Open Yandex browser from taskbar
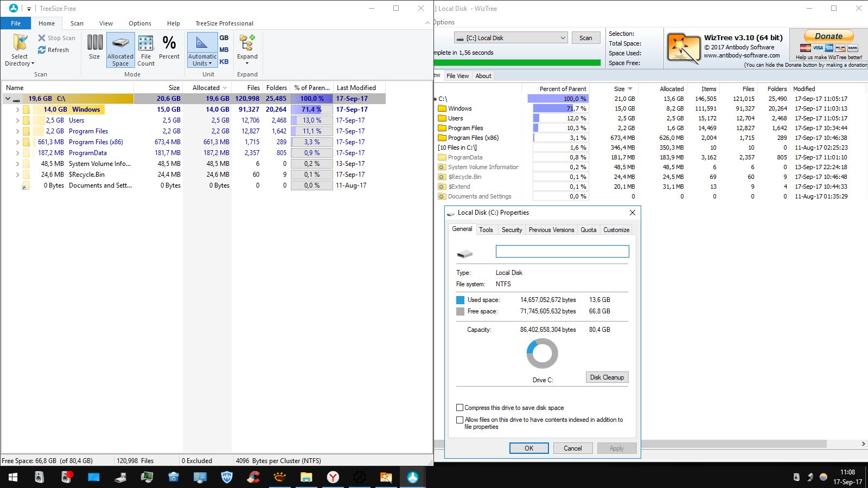This screenshot has width=868, height=488. coord(333,477)
